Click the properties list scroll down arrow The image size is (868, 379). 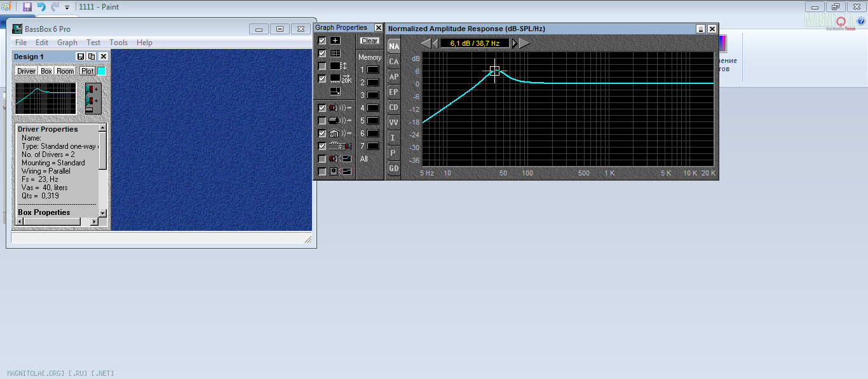coord(103,212)
